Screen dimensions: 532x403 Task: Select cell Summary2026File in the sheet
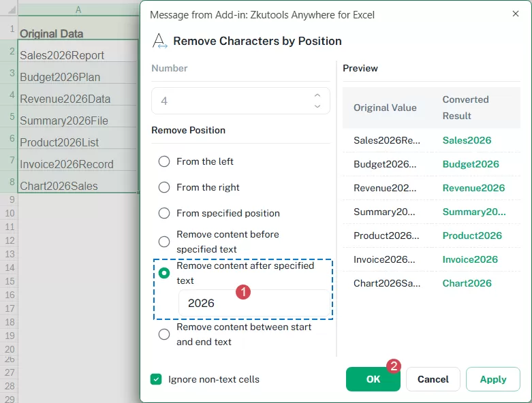(78, 116)
